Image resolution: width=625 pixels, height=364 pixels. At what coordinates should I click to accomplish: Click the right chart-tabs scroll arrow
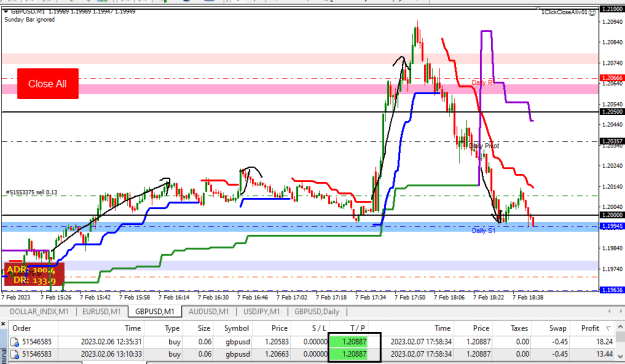point(620,311)
